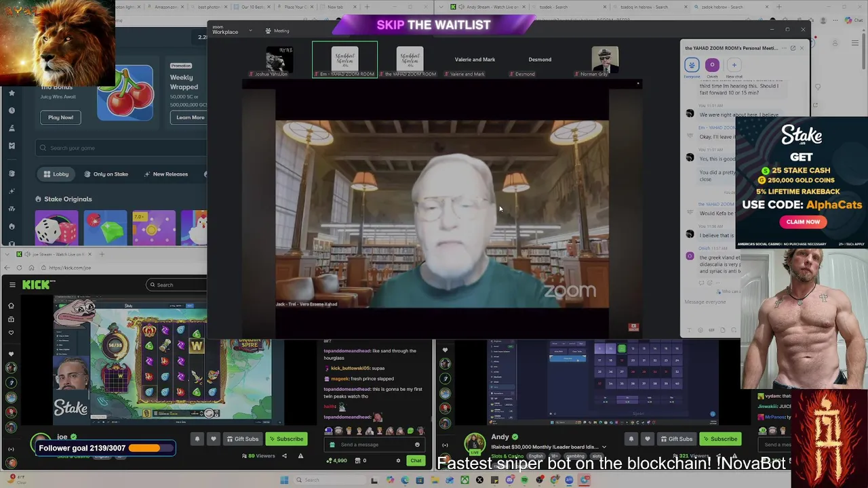The width and height of the screenshot is (868, 488).
Task: Click Windows taskbar Search box
Action: (x=329, y=480)
